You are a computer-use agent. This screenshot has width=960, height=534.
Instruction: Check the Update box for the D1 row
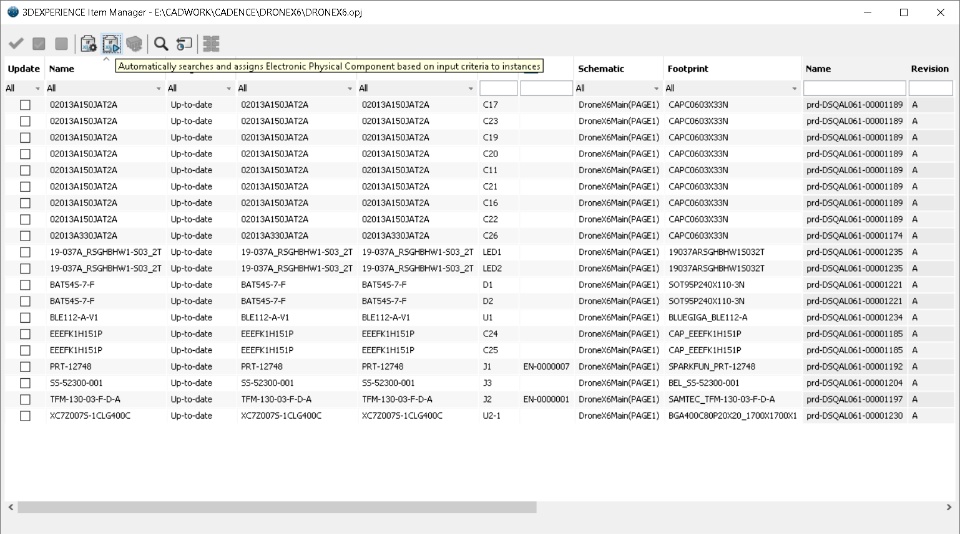click(x=25, y=285)
